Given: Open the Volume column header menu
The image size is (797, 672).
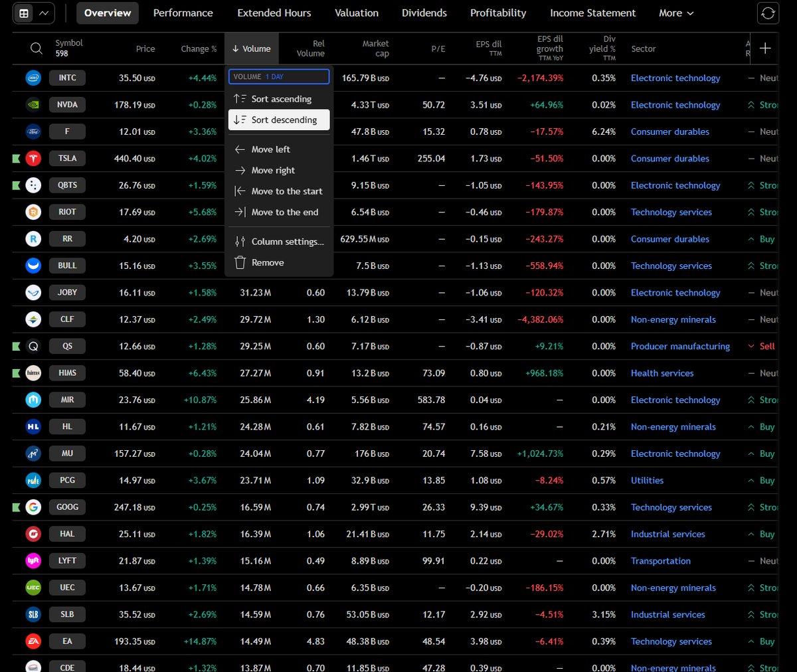Looking at the screenshot, I should (x=252, y=48).
